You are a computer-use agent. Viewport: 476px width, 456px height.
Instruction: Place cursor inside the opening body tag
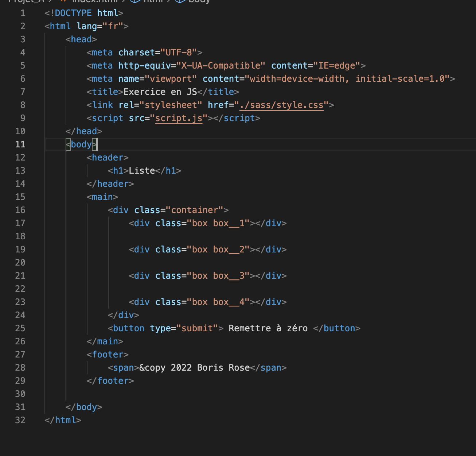point(81,144)
